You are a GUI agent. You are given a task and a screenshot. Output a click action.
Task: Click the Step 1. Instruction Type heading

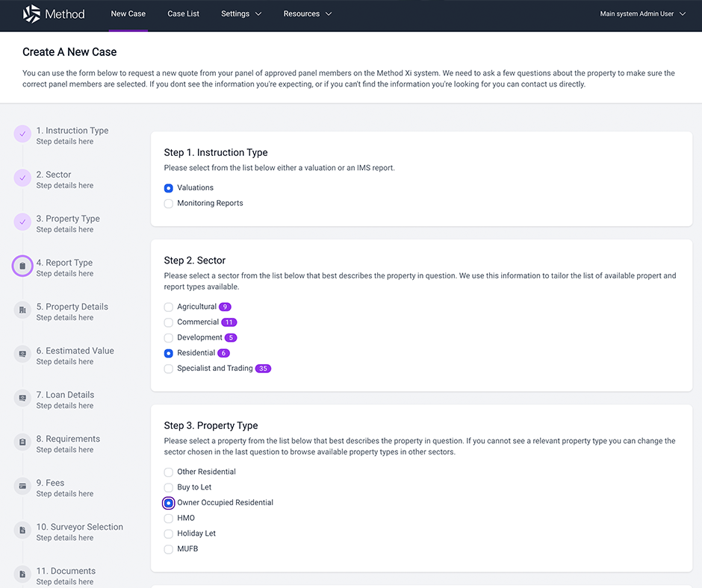click(x=216, y=152)
